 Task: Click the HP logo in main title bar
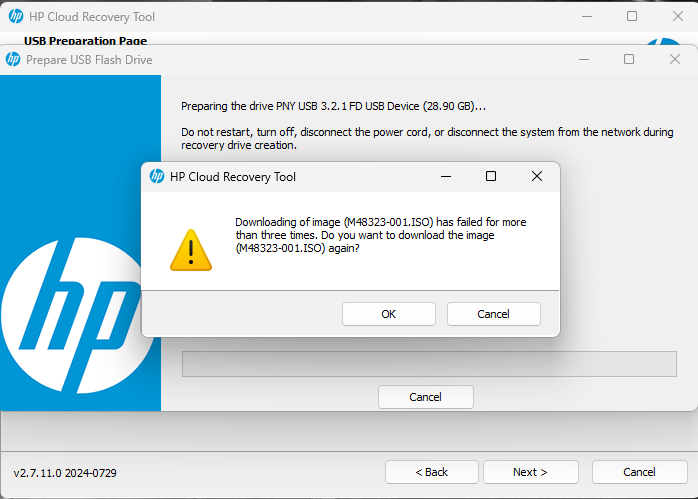pos(16,17)
